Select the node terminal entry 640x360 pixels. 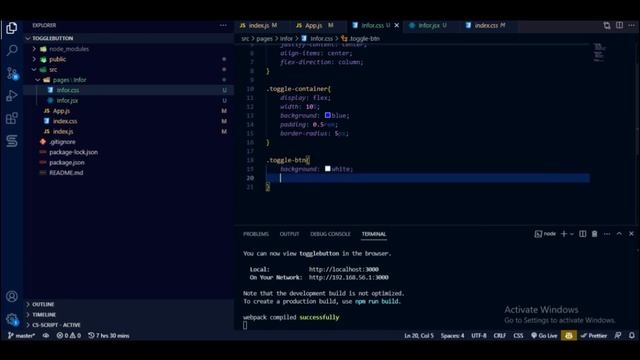pyautogui.click(x=545, y=234)
